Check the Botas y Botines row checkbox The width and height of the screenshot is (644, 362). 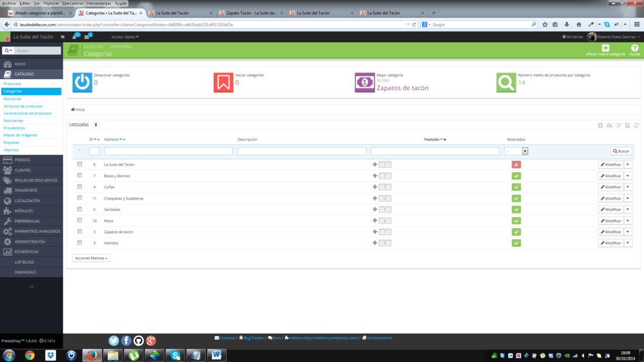(80, 175)
